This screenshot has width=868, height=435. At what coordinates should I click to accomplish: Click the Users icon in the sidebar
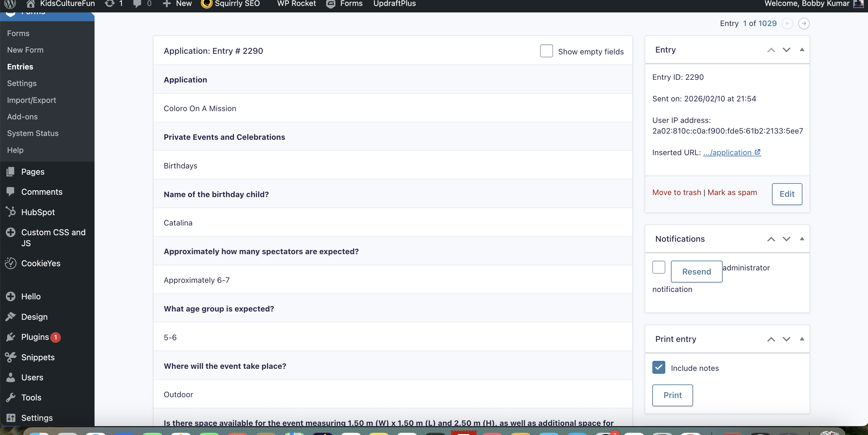click(11, 377)
